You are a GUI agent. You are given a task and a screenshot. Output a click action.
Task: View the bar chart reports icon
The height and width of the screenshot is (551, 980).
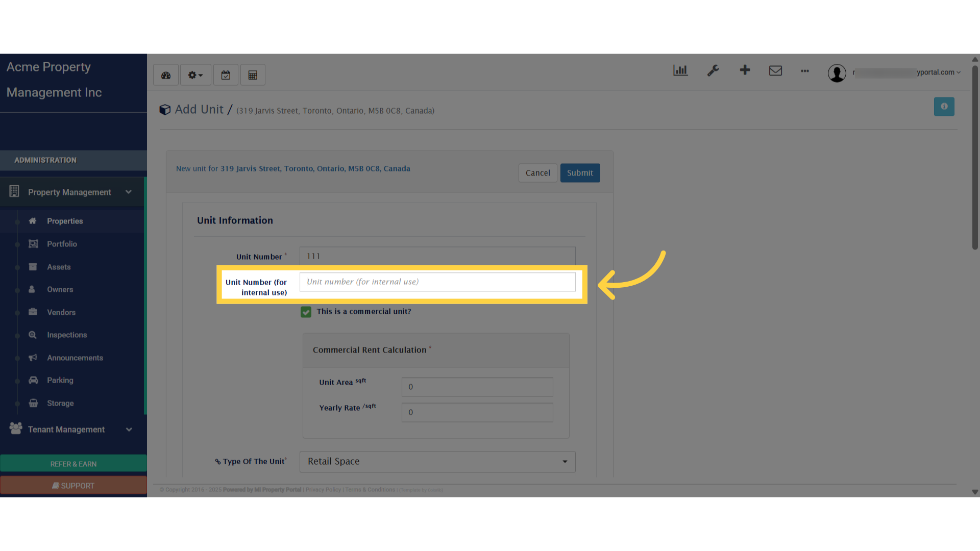point(680,71)
